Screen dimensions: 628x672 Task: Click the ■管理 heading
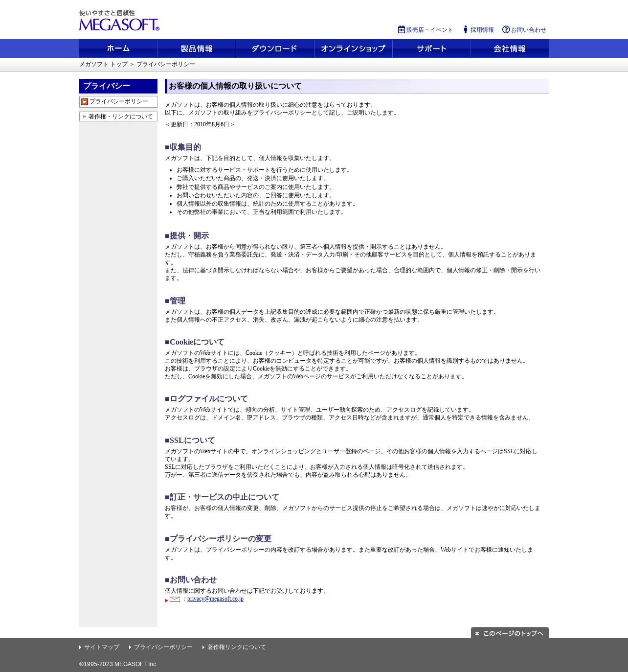(x=175, y=301)
